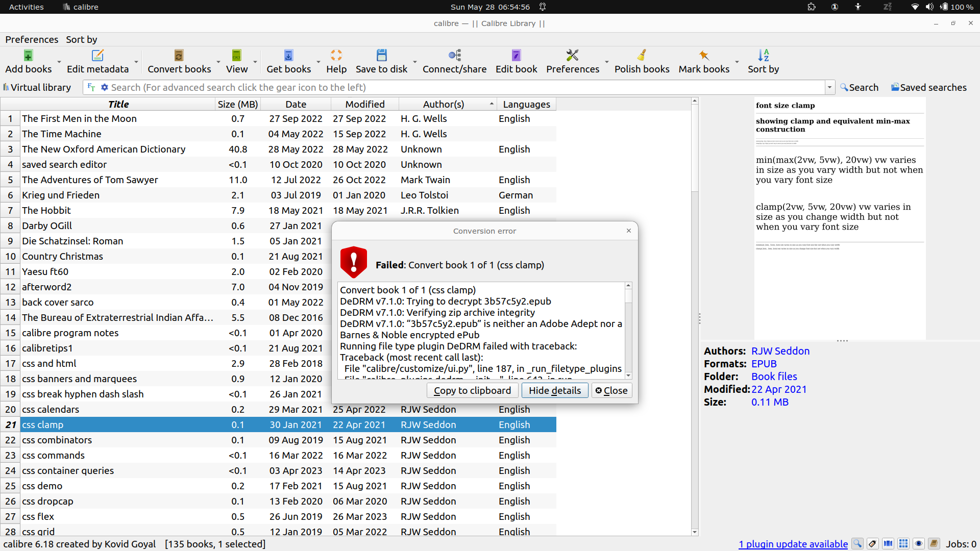
Task: Open Get books store search
Action: [288, 56]
